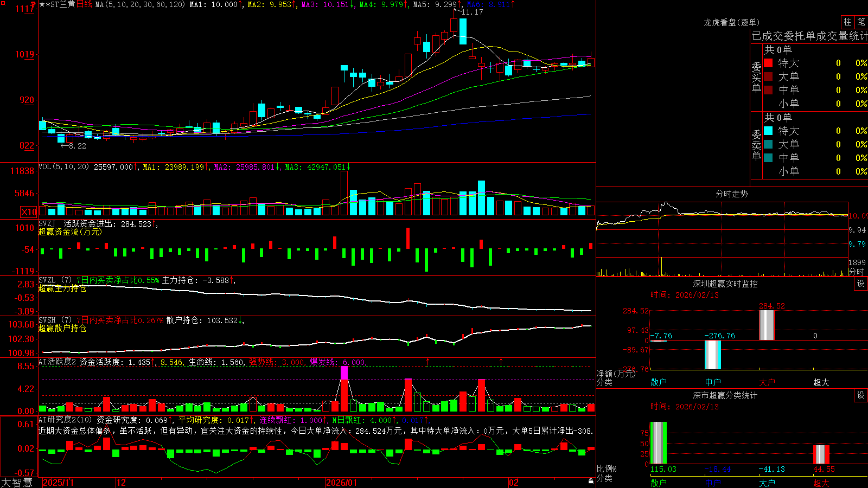This screenshot has width=868, height=488.
Task: Click the 龙虎看盘(逐单) panel title
Action: (731, 22)
